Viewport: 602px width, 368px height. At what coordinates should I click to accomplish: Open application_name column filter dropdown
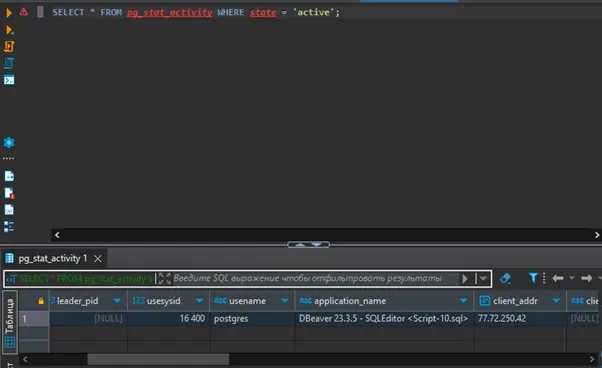463,301
